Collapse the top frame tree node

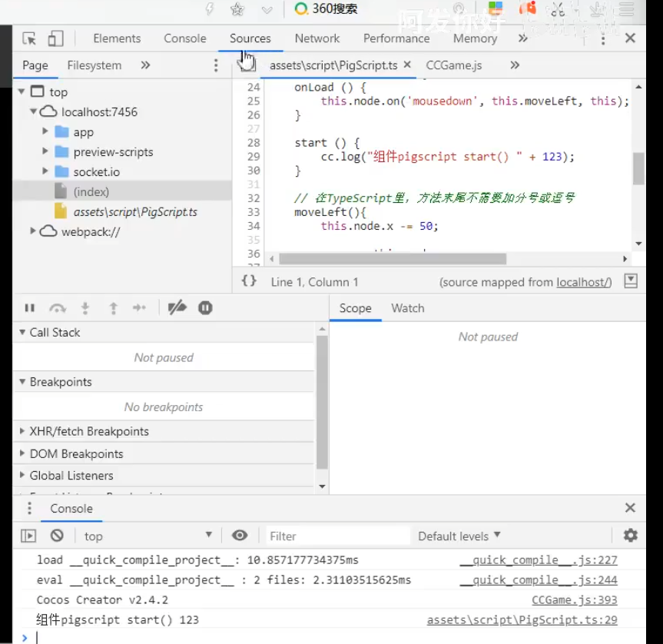tap(22, 91)
